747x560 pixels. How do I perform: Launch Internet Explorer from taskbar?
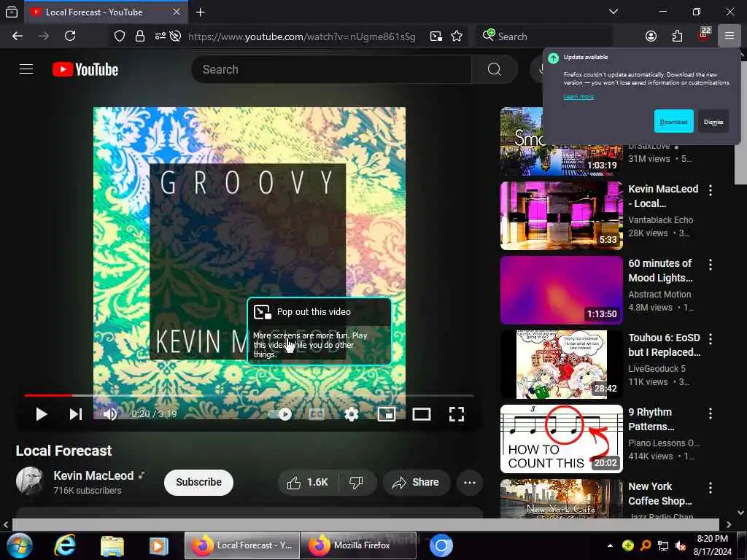(65, 545)
